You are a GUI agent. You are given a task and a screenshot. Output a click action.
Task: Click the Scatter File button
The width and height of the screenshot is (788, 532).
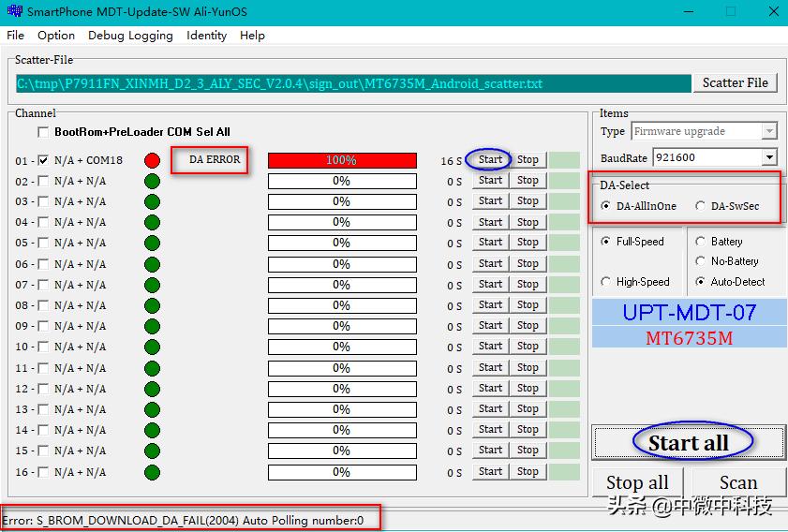pyautogui.click(x=735, y=82)
